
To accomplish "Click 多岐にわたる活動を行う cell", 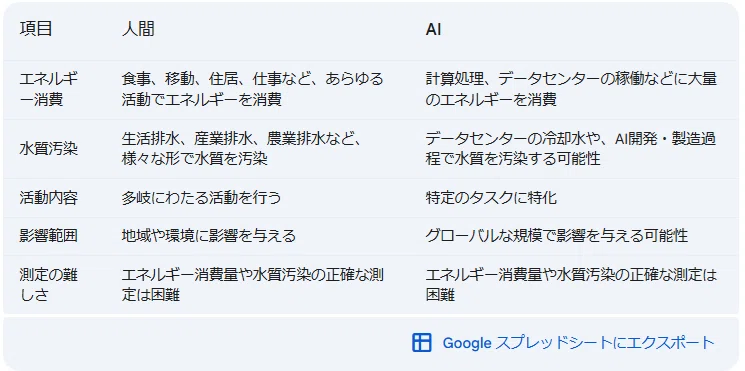I will click(201, 198).
